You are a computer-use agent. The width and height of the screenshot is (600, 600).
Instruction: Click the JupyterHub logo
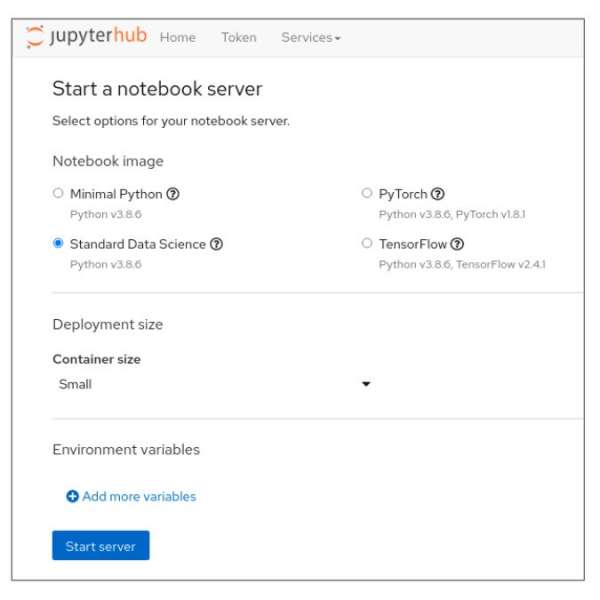85,37
